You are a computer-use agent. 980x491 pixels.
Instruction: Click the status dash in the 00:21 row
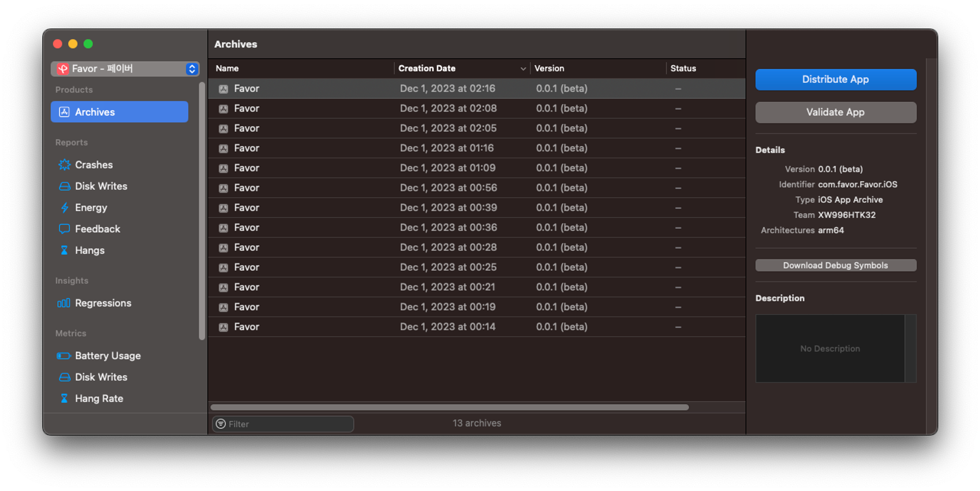(x=678, y=287)
